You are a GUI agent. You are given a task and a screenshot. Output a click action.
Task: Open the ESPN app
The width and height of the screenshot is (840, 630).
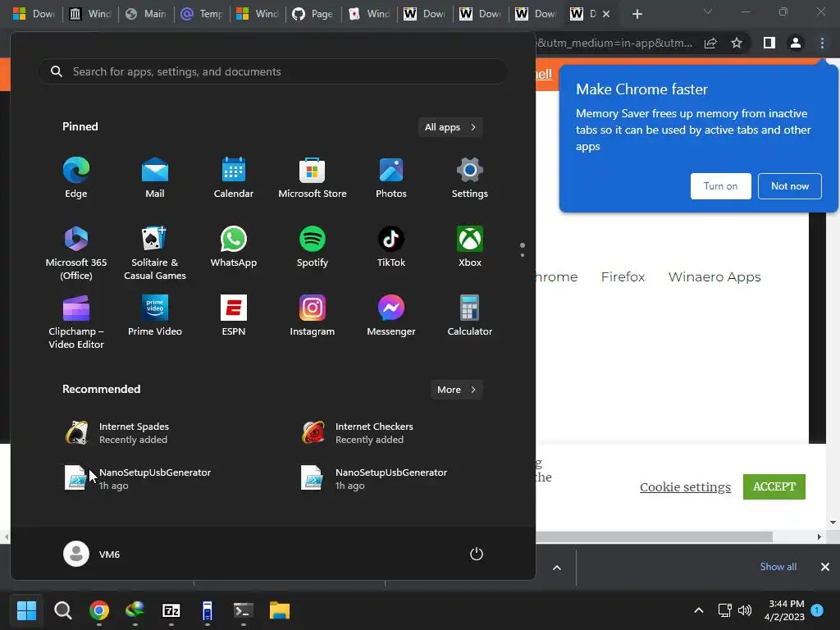(234, 316)
